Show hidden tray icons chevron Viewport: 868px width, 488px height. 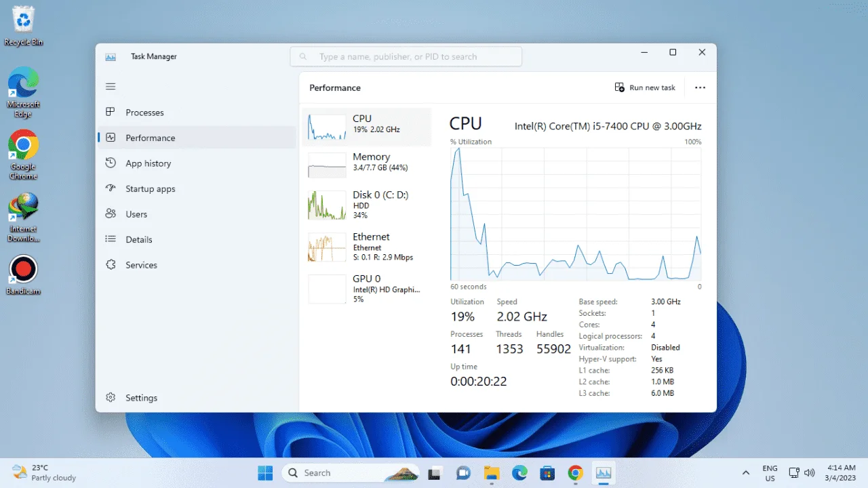point(746,472)
